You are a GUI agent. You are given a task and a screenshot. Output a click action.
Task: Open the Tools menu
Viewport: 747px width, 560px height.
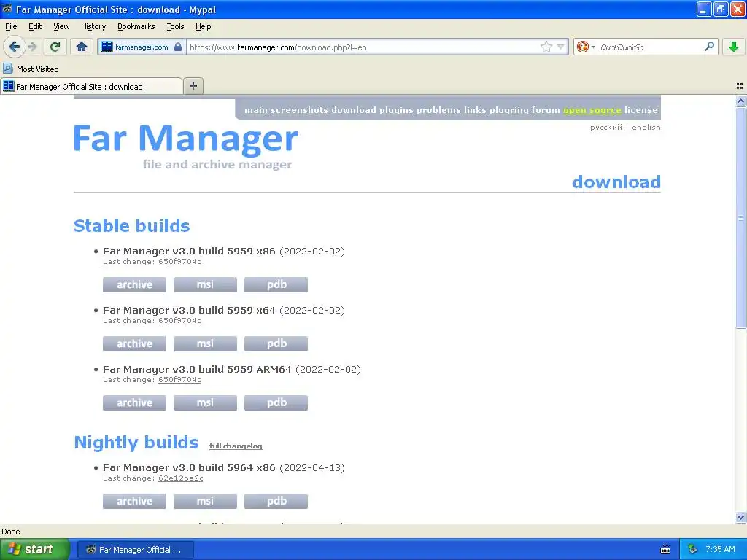175,26
